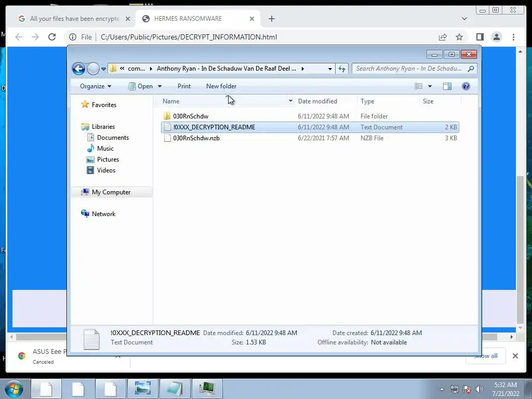532x399 pixels.
Task: Click Print in Explorer toolbar
Action: (184, 86)
